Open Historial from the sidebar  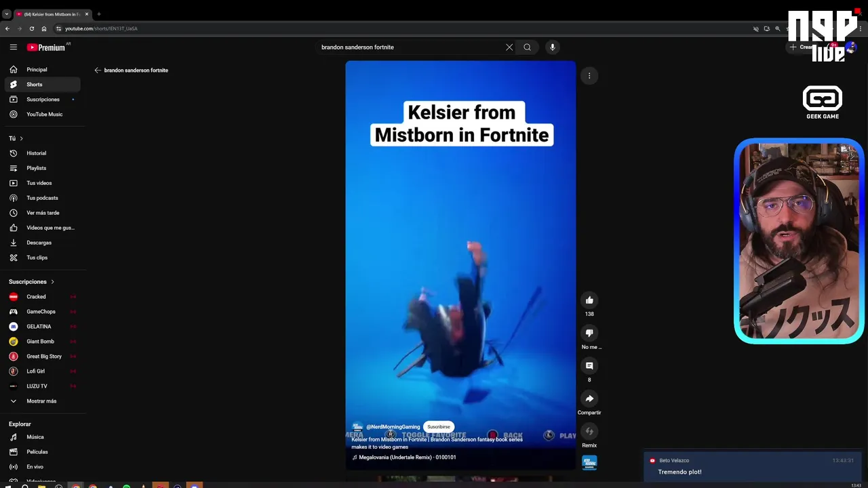42,153
